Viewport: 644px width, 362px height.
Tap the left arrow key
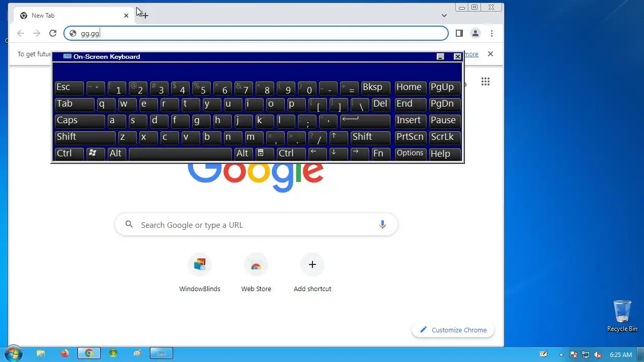(317, 154)
